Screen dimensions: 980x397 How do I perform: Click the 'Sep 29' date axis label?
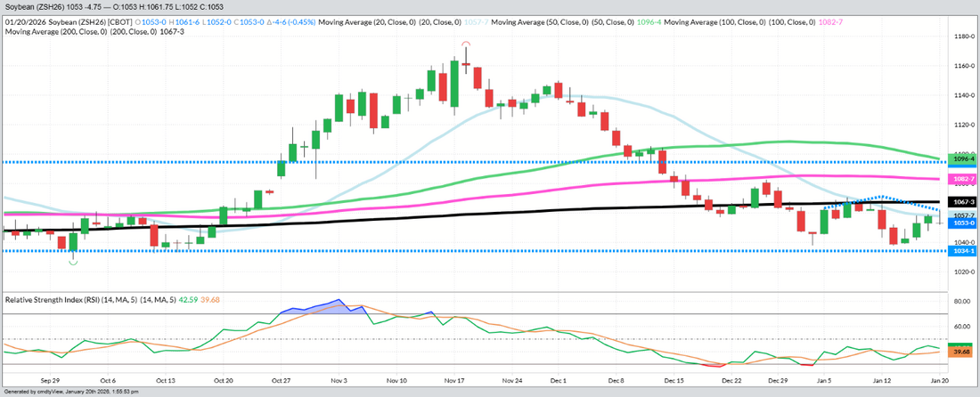click(x=50, y=380)
